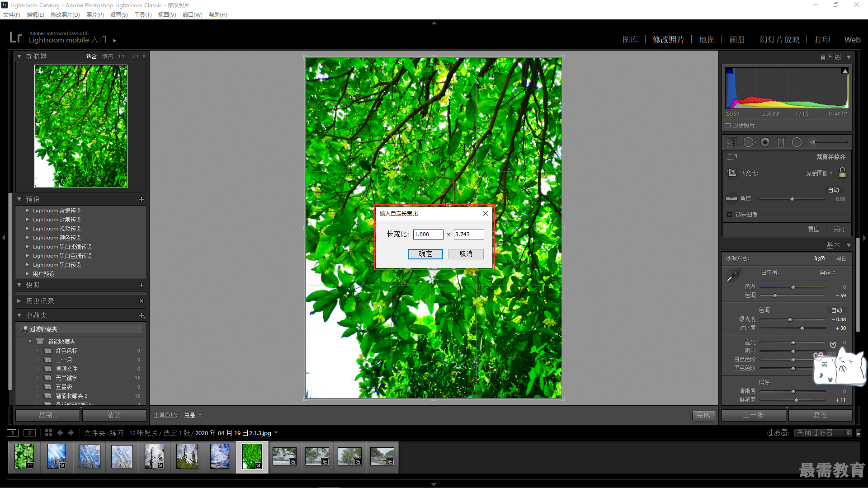Viewport: 868px width, 488px height.
Task: Add a new preset with the plus icon in 预设
Action: coord(142,199)
